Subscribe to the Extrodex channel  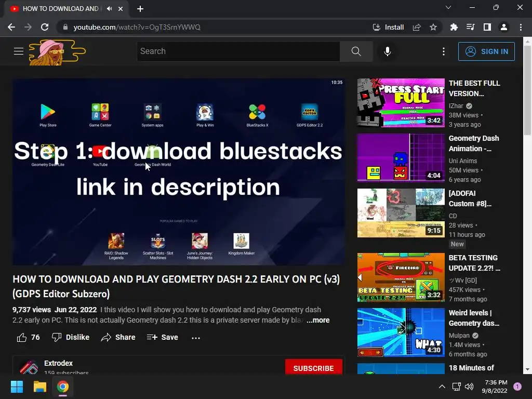(313, 368)
